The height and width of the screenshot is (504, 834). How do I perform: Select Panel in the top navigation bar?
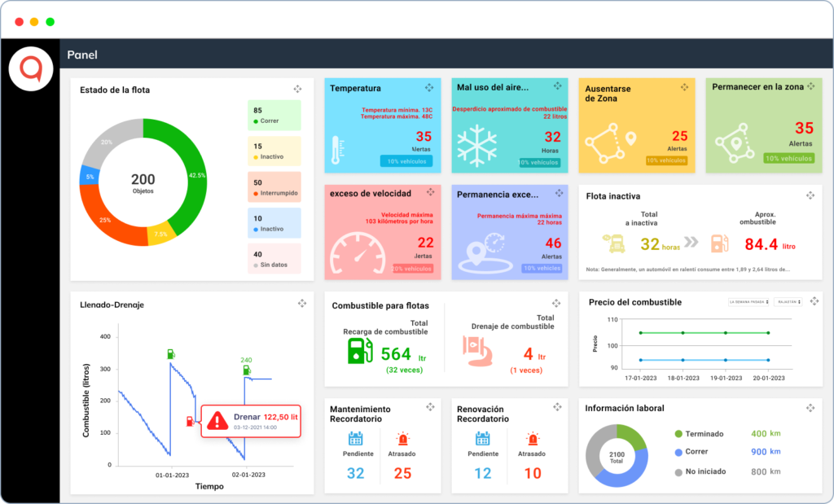point(81,55)
